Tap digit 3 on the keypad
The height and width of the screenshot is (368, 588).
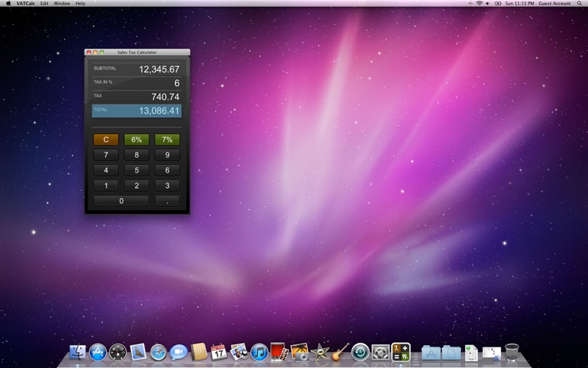point(168,185)
